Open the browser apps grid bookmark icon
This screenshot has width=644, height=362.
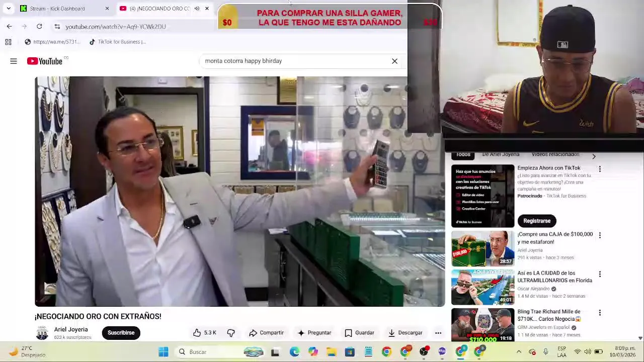[8, 42]
